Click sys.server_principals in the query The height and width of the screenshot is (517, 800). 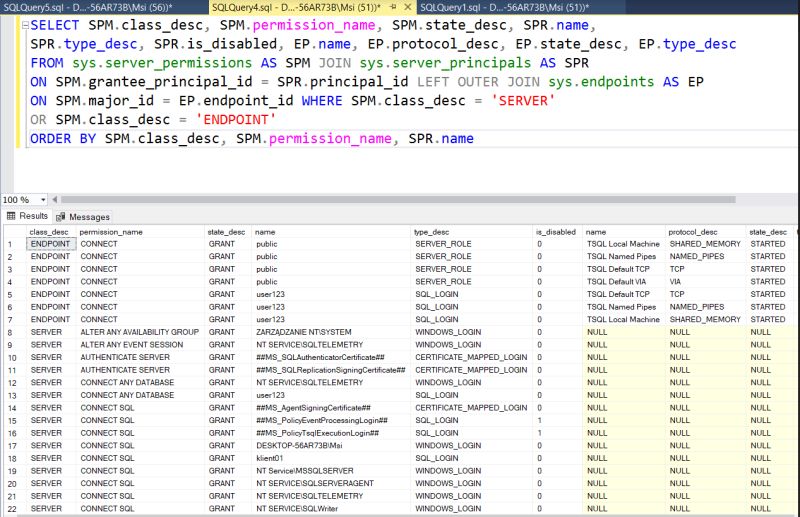(x=445, y=63)
